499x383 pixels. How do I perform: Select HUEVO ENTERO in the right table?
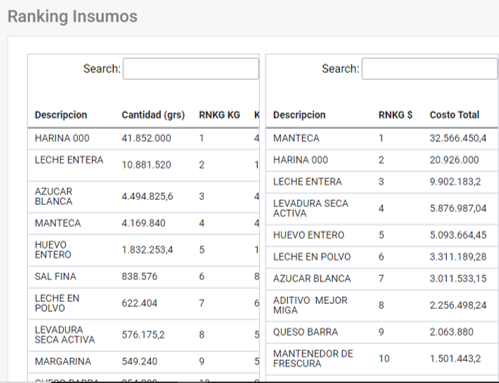(x=309, y=235)
